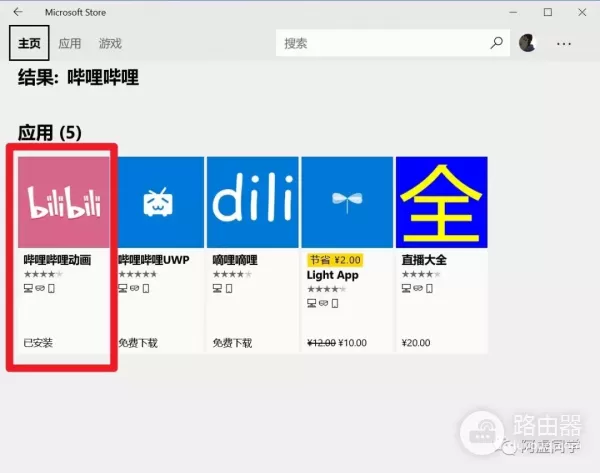Screen dimensions: 600x473
Task: Click the 嘀哩嘀哩 app title
Action: 235,260
